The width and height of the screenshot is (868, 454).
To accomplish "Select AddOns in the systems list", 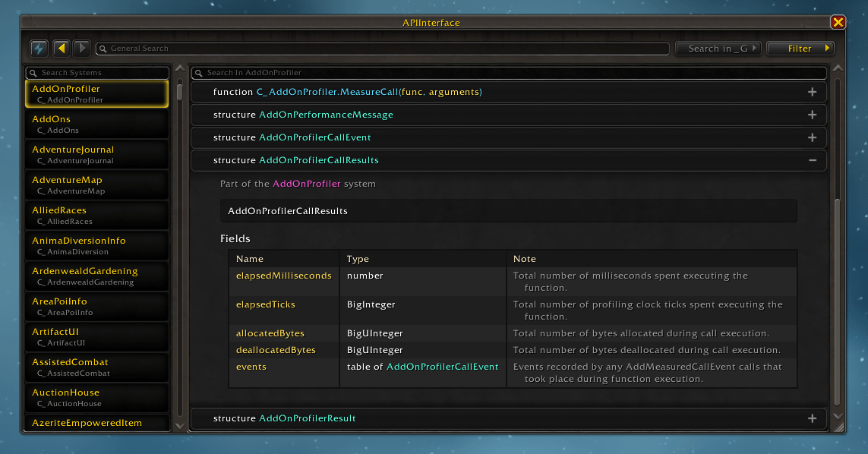I will (x=97, y=124).
